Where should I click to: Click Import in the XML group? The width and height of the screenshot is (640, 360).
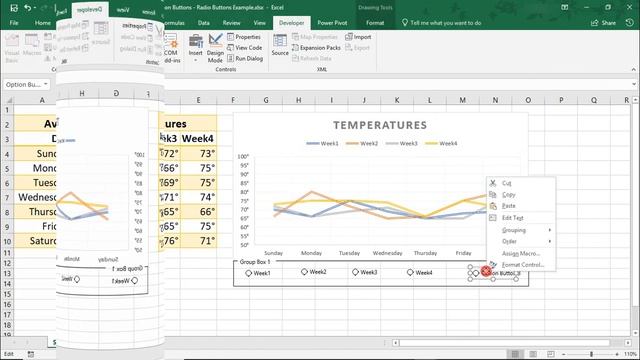coord(358,37)
